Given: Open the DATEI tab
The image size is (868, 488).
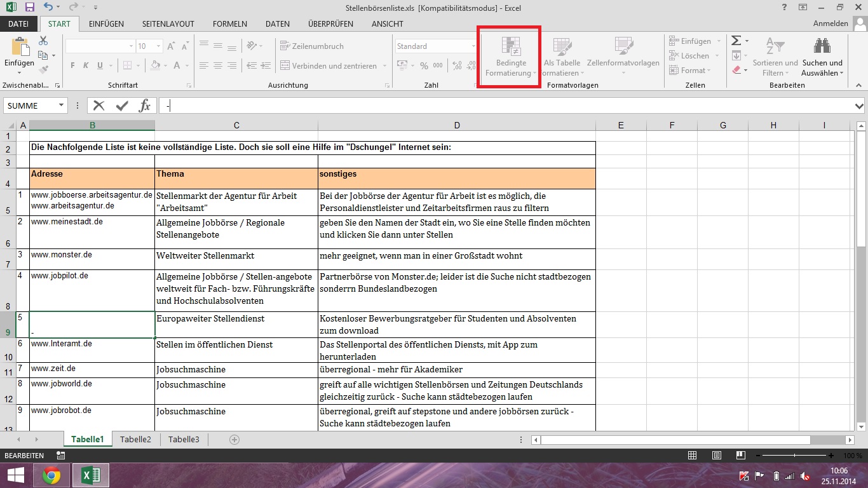Looking at the screenshot, I should 18,24.
